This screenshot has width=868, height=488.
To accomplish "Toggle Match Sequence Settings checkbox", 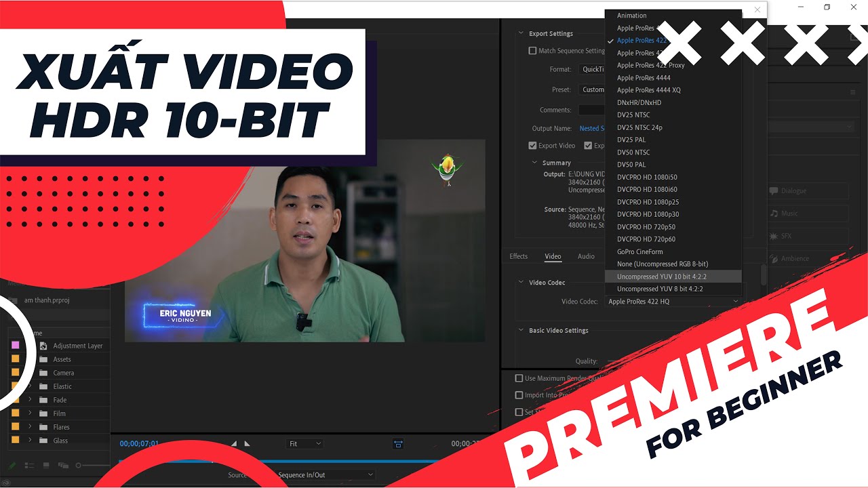I will tap(532, 51).
